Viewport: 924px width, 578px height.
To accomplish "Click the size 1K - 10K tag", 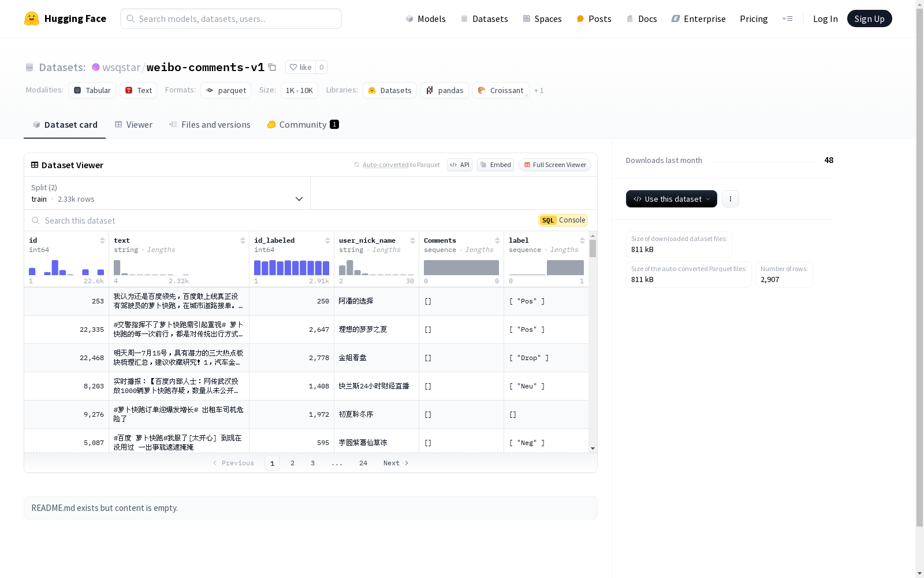I will tap(299, 90).
